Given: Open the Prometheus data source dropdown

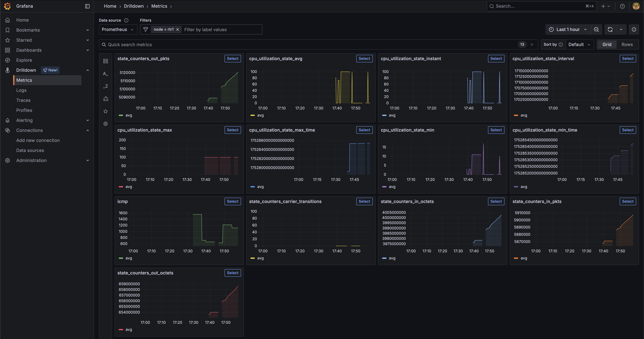Looking at the screenshot, I should 118,29.
